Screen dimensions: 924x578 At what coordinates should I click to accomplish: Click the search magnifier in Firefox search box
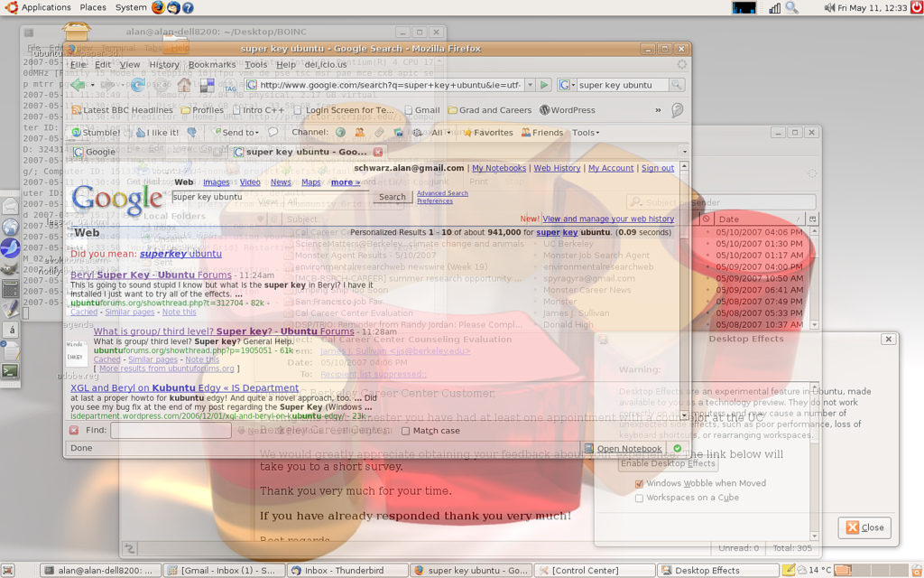[677, 85]
